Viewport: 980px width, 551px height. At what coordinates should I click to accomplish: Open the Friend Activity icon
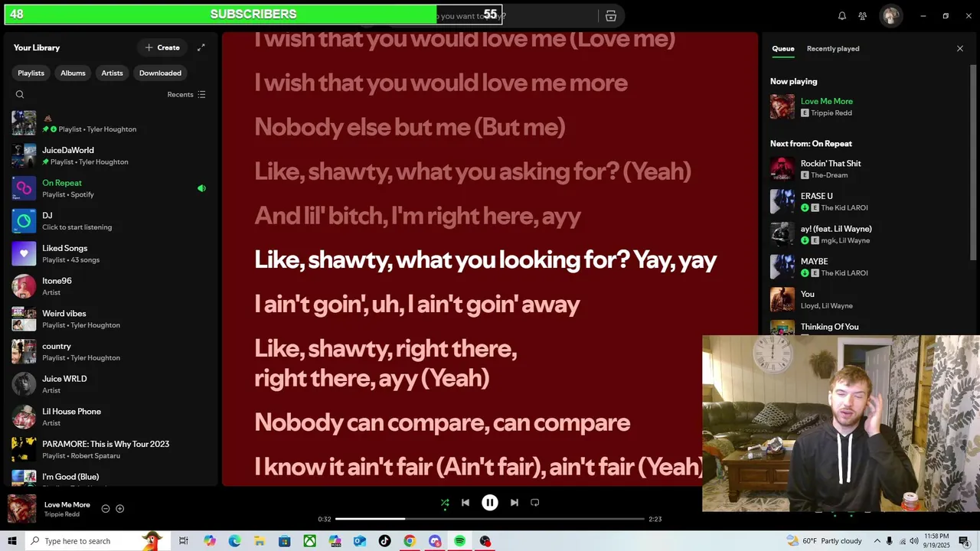[x=863, y=16]
